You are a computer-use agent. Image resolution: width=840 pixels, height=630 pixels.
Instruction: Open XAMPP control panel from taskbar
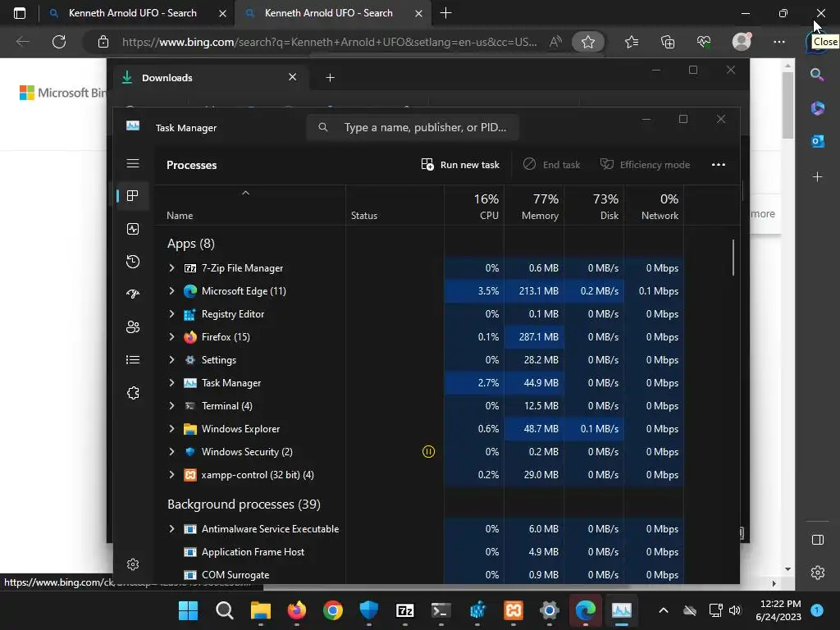tap(514, 610)
